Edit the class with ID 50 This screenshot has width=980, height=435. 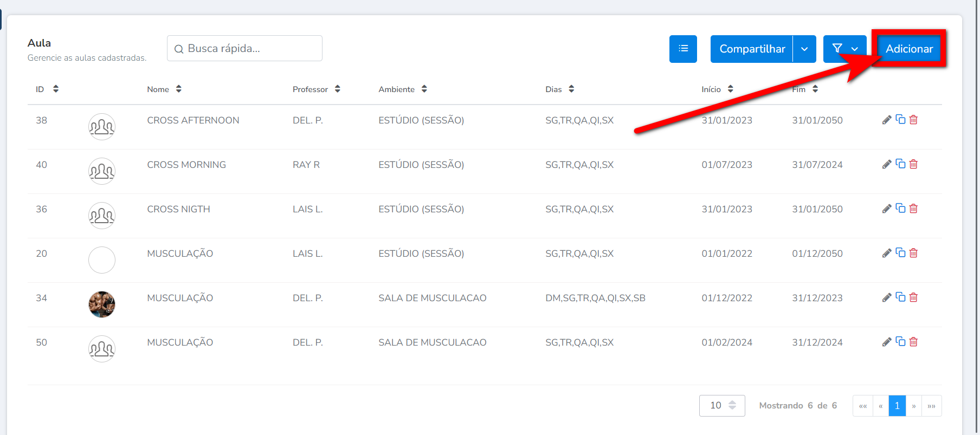pos(887,342)
